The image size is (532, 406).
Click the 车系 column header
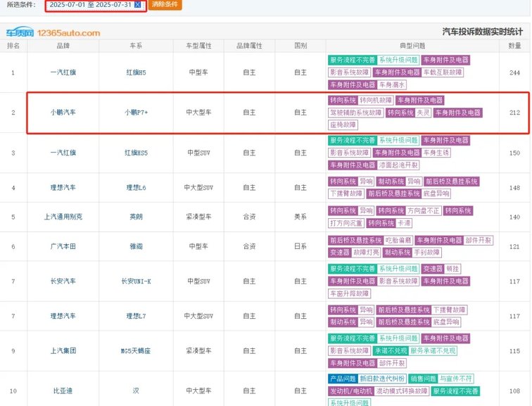pos(136,46)
